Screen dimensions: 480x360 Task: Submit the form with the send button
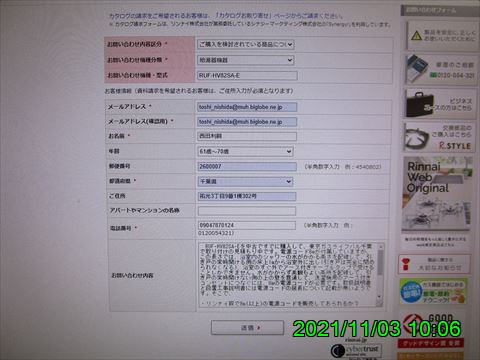tap(247, 328)
